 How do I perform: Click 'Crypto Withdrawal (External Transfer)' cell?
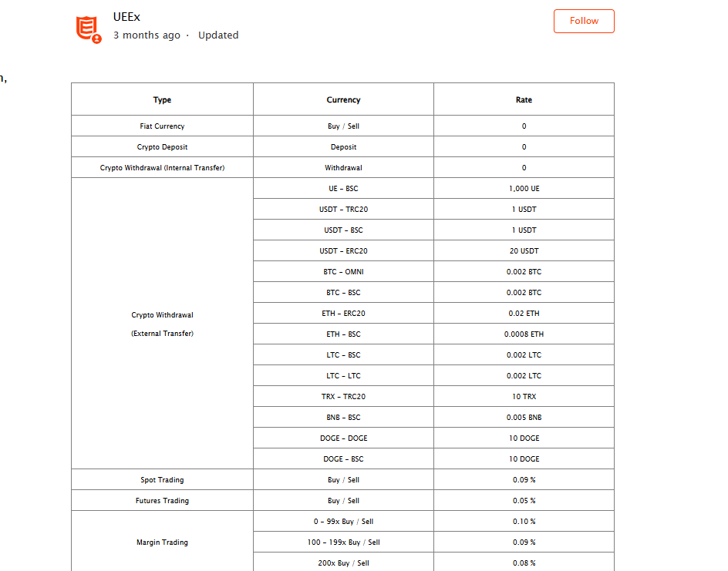click(x=162, y=324)
